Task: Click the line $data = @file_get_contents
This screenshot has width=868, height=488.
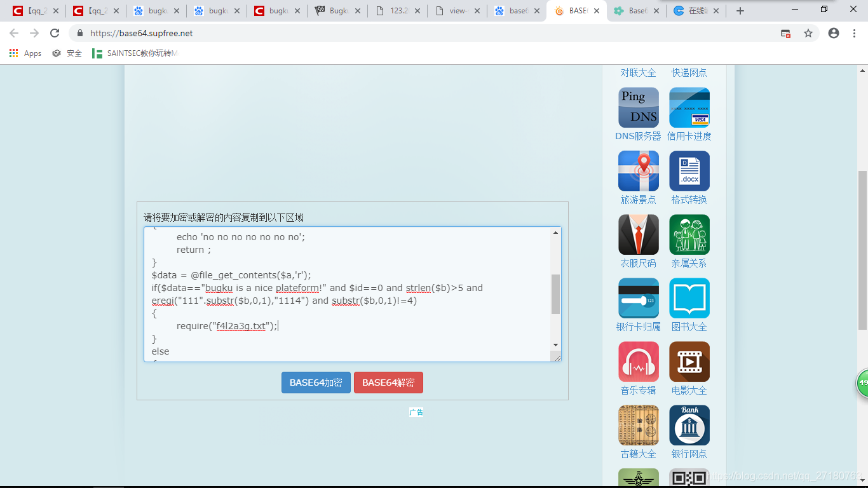Action: [x=231, y=275]
